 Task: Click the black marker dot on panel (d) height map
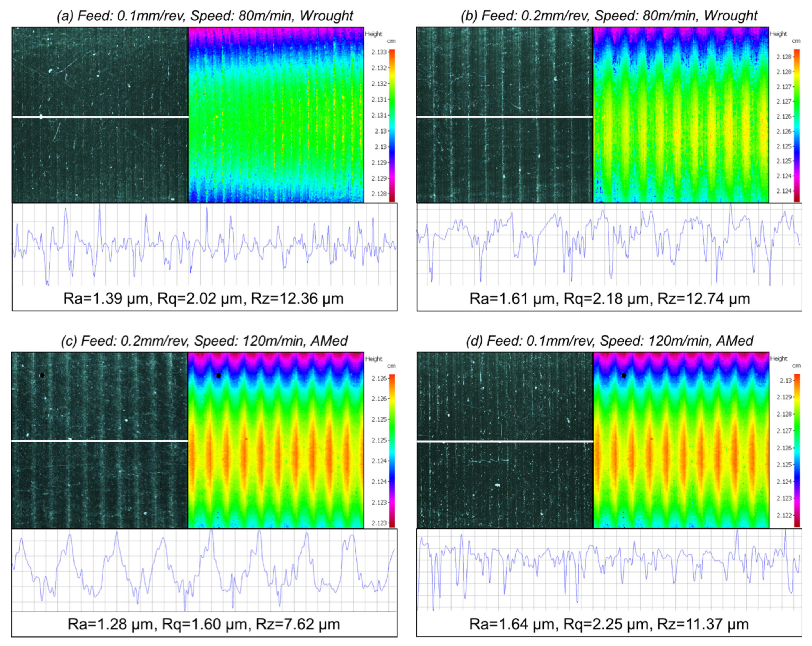click(x=624, y=375)
